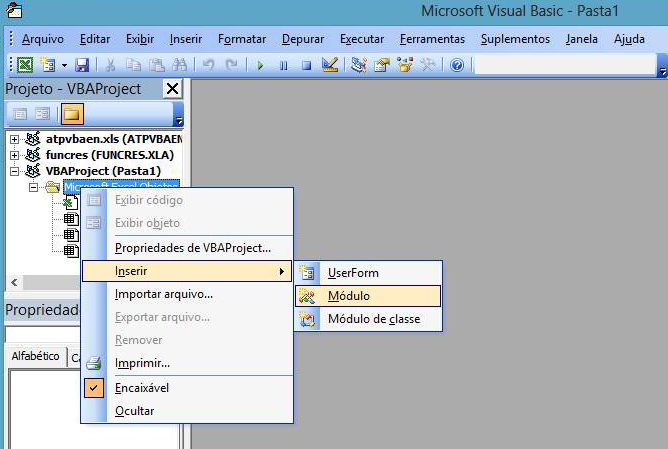
Task: Collapse the VBAProject (Pasta1) node
Action: (x=15, y=171)
